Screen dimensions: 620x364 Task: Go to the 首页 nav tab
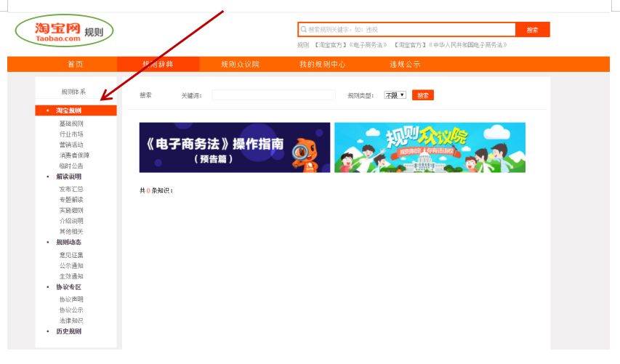click(x=75, y=65)
